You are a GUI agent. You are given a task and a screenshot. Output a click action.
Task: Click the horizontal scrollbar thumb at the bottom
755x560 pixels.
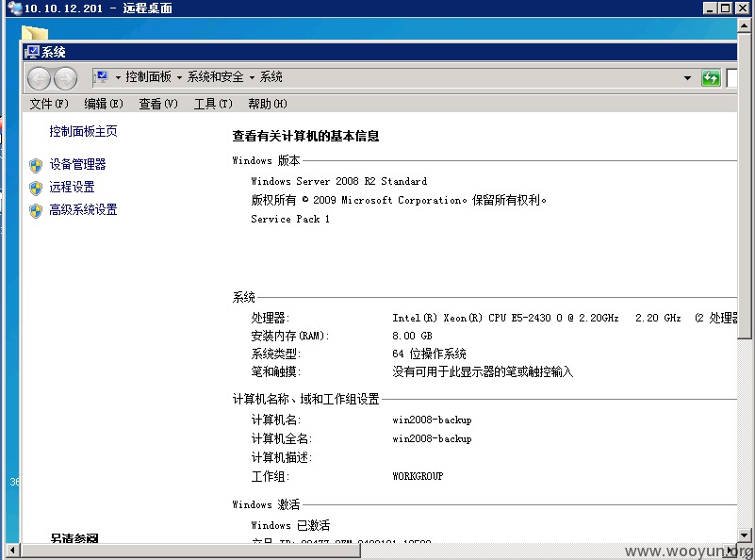click(x=190, y=551)
